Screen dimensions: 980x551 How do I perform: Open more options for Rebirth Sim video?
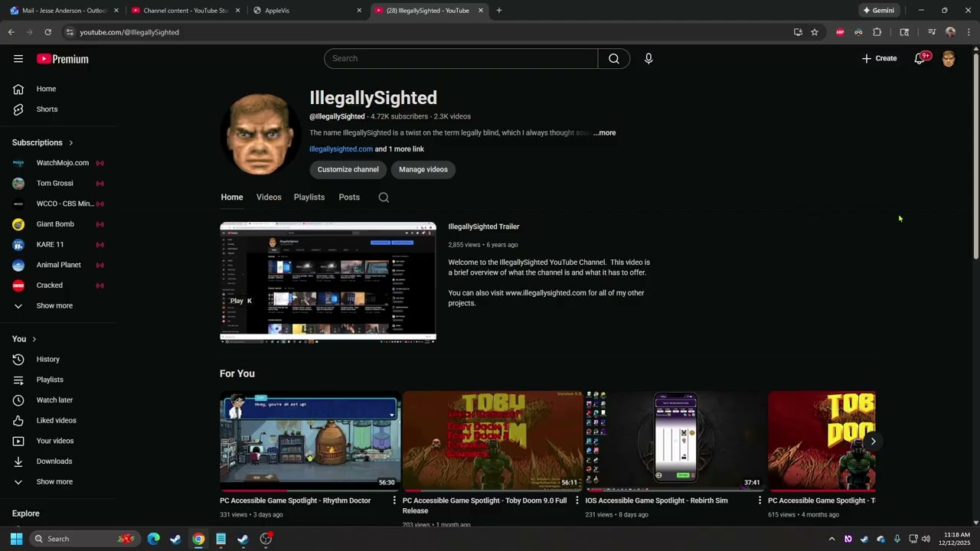click(759, 500)
